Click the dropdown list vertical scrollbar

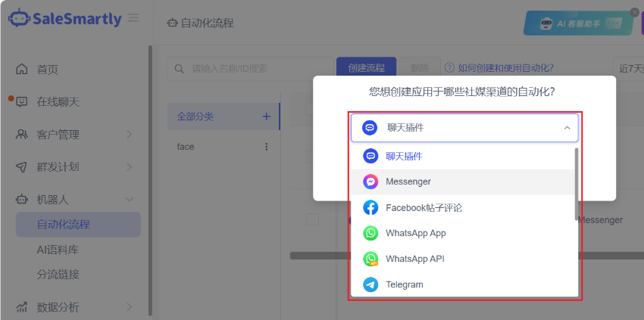click(577, 184)
